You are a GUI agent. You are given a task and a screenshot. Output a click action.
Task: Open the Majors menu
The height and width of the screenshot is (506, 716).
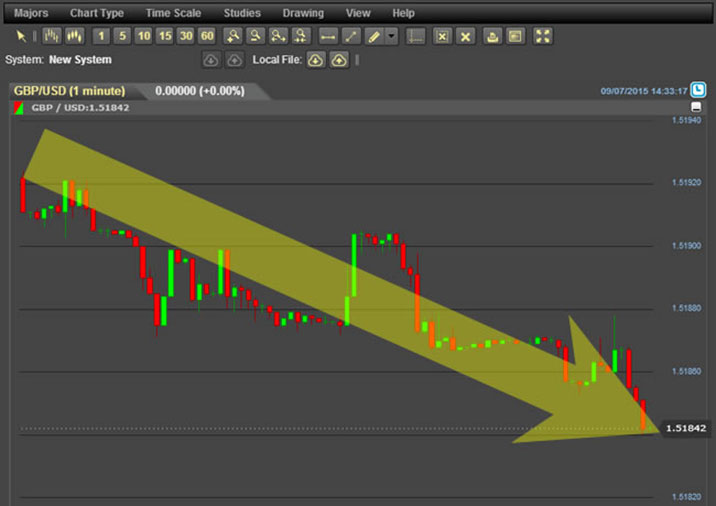click(x=31, y=13)
